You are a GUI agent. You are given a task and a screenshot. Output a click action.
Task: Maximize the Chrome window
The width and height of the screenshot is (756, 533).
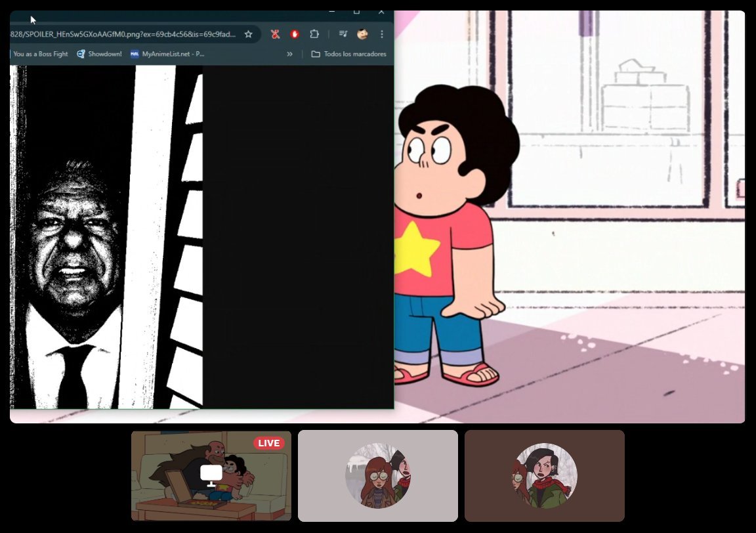(357, 12)
